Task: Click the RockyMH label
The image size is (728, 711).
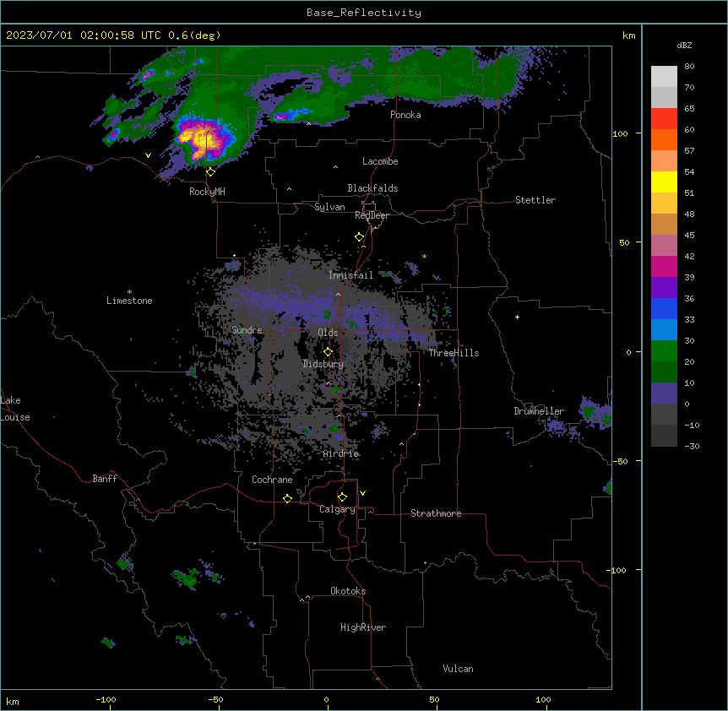Action: [207, 192]
